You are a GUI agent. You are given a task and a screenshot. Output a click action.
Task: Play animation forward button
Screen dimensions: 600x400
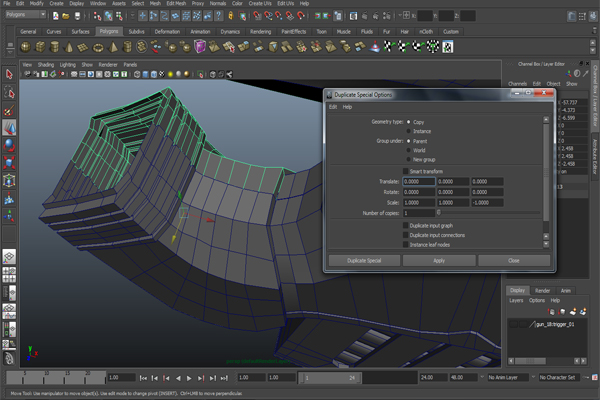click(x=189, y=378)
